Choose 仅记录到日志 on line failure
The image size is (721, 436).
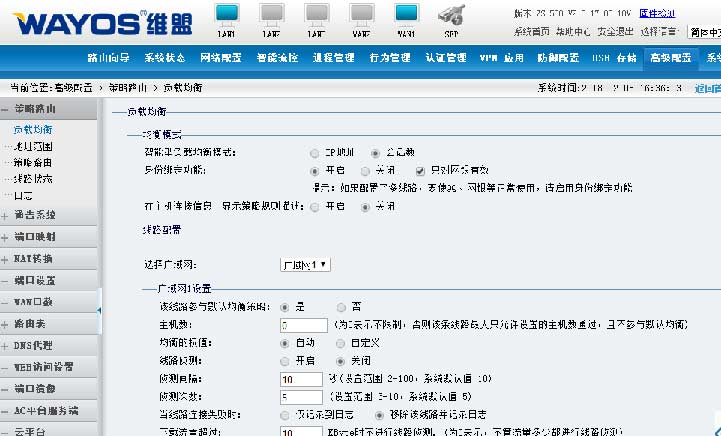285,416
